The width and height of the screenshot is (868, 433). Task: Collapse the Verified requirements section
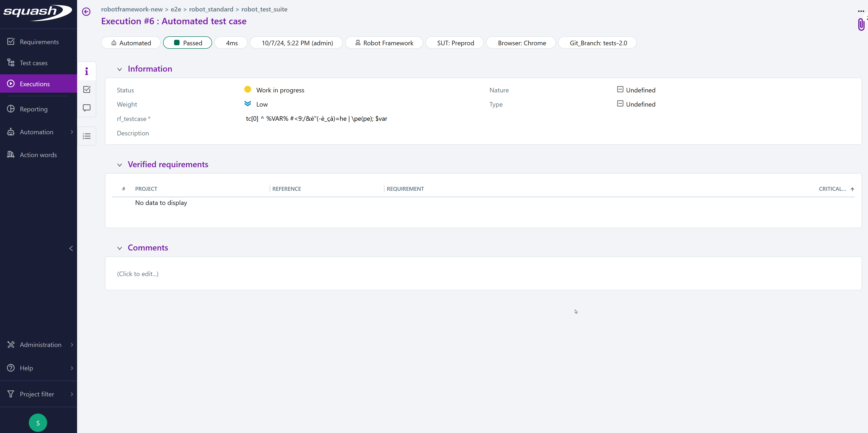120,165
